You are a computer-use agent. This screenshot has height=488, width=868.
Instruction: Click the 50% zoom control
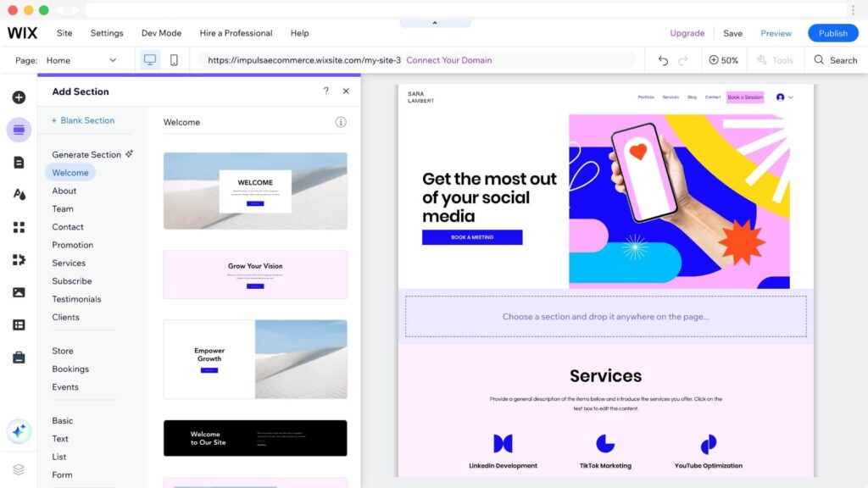pos(724,59)
